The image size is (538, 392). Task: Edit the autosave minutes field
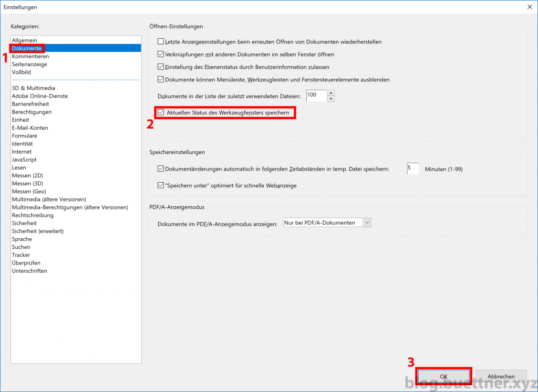point(412,168)
